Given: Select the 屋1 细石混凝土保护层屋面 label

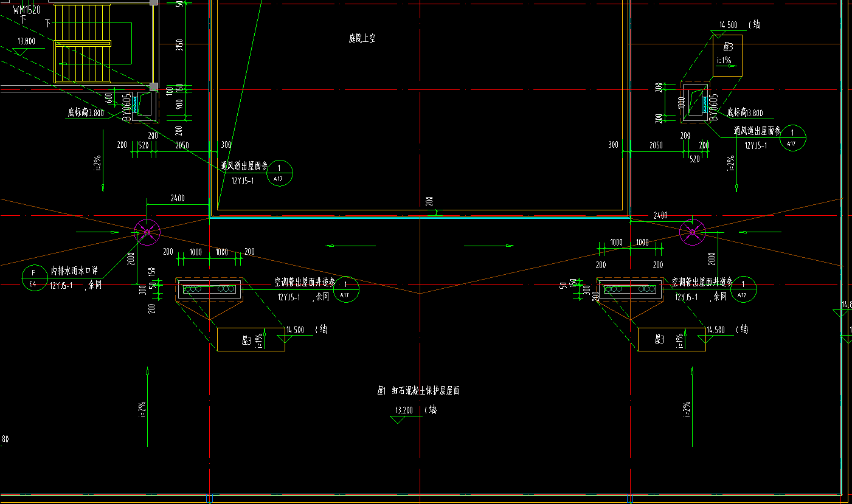Looking at the screenshot, I should click(418, 391).
